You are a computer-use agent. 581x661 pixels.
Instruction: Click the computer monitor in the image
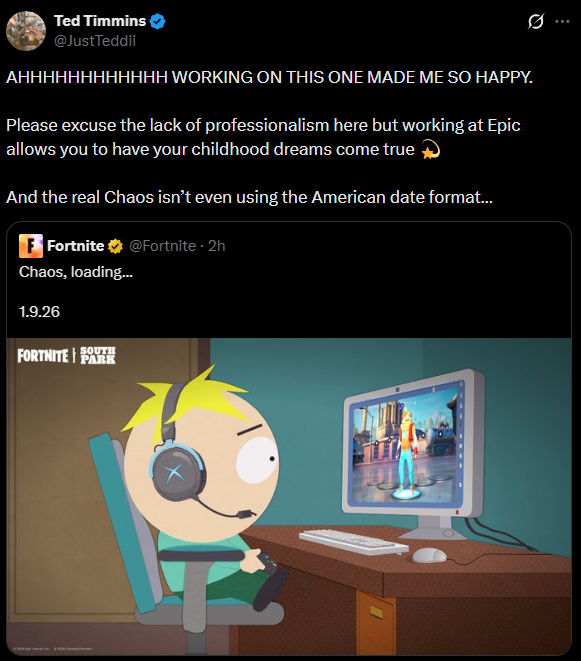click(413, 453)
